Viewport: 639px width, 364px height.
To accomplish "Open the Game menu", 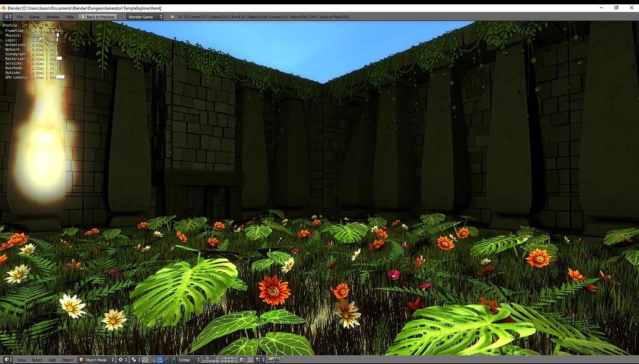I will (x=34, y=17).
